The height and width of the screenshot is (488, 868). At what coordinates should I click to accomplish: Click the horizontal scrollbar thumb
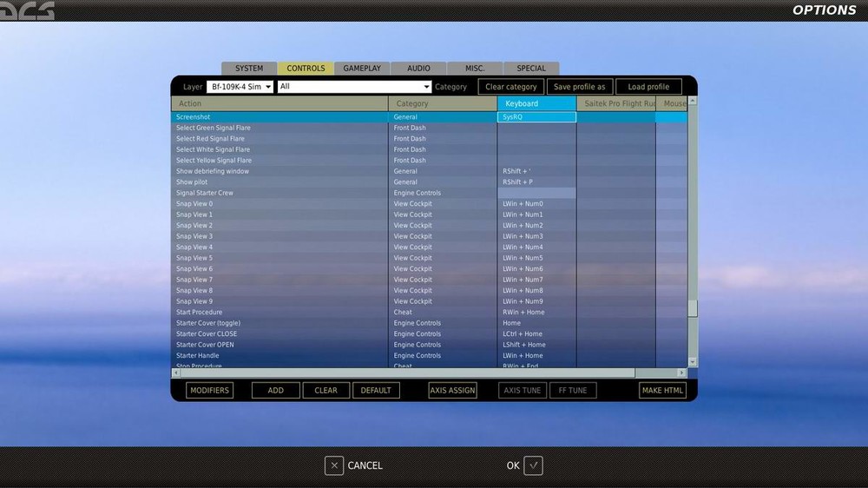pos(407,373)
